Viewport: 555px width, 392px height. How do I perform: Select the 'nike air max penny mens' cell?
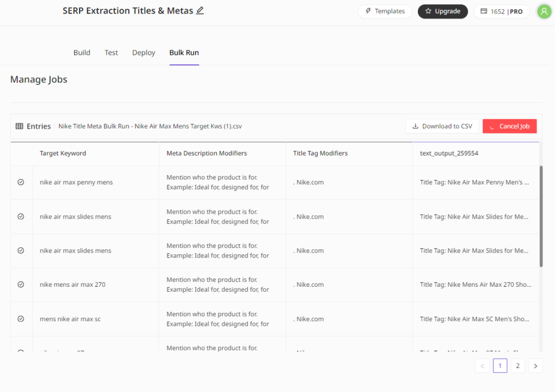(x=96, y=182)
